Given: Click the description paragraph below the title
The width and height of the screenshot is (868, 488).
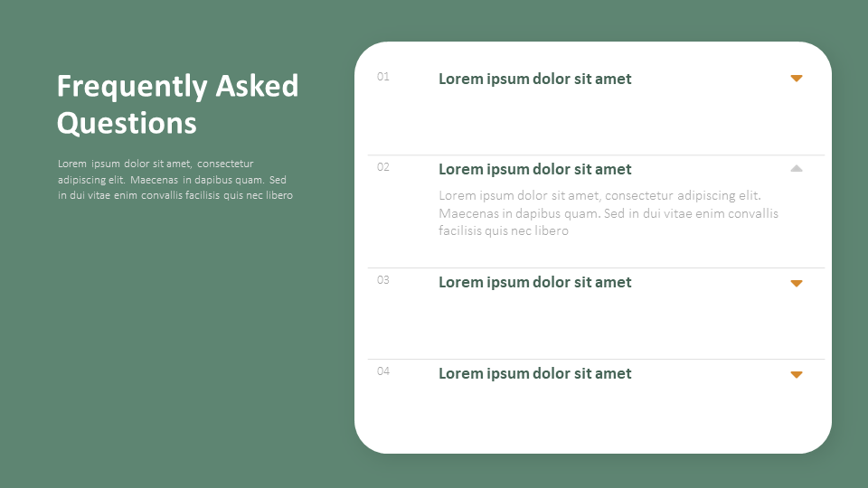Looking at the screenshot, I should coord(175,179).
